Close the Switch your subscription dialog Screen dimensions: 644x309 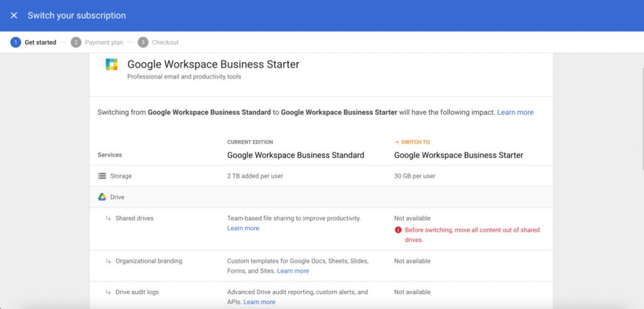[14, 16]
